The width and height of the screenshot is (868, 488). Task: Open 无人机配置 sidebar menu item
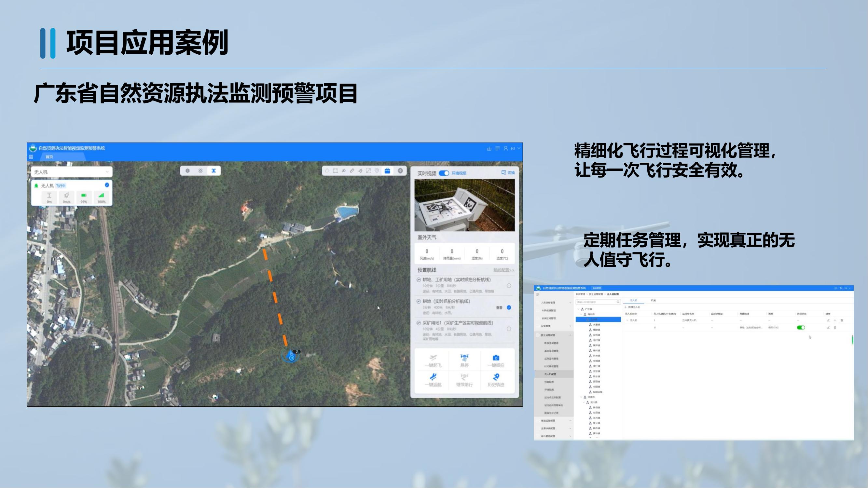550,374
